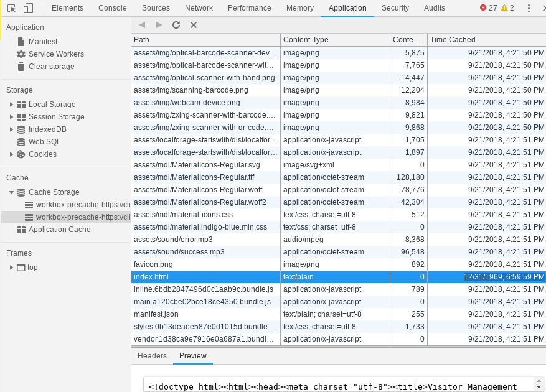Collapse the Cache Storage section
This screenshot has height=392, width=546.
11,192
